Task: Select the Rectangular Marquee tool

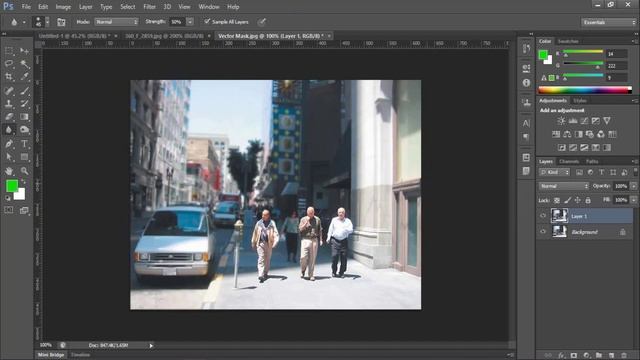Action: tap(9, 51)
